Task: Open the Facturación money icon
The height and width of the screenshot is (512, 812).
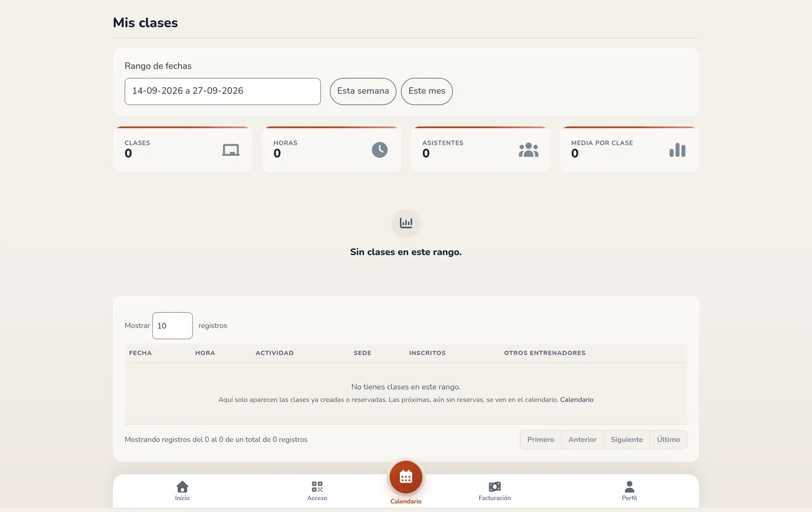Action: [495, 487]
